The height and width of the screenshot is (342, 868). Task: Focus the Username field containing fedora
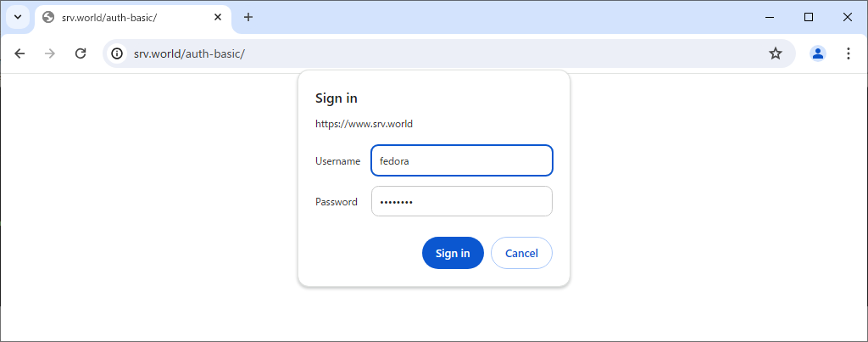[461, 160]
